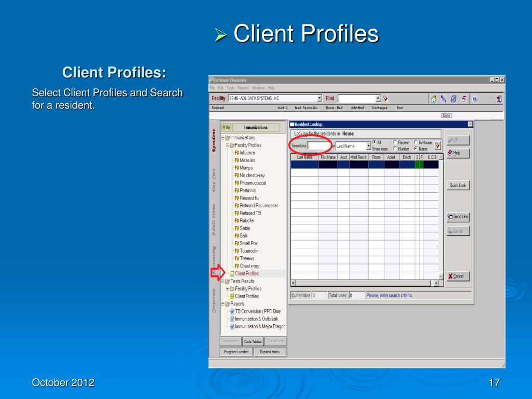Screen dimensions: 532x399
Task: Click the Tetanus FP icon
Action: (237, 258)
